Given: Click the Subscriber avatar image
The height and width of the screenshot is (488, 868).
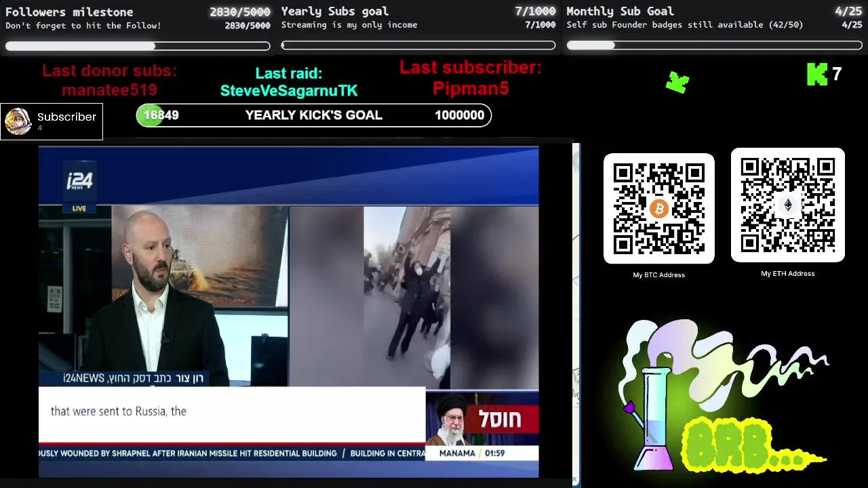Looking at the screenshot, I should (18, 121).
